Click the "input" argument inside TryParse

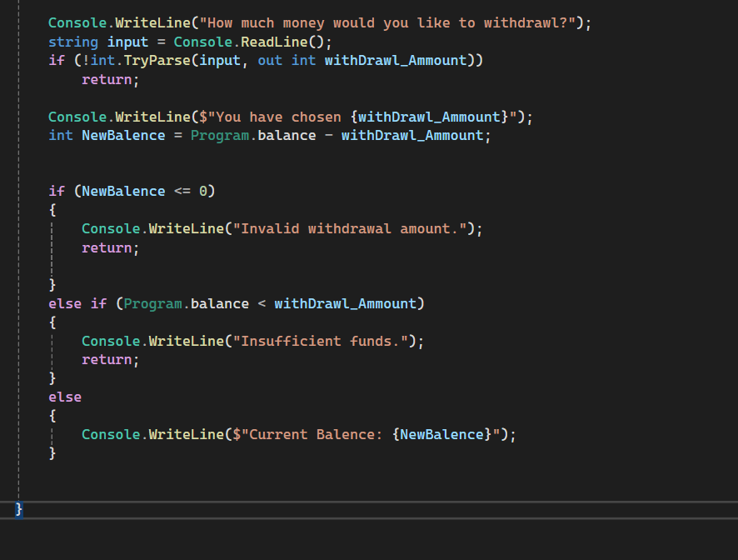tap(220, 61)
